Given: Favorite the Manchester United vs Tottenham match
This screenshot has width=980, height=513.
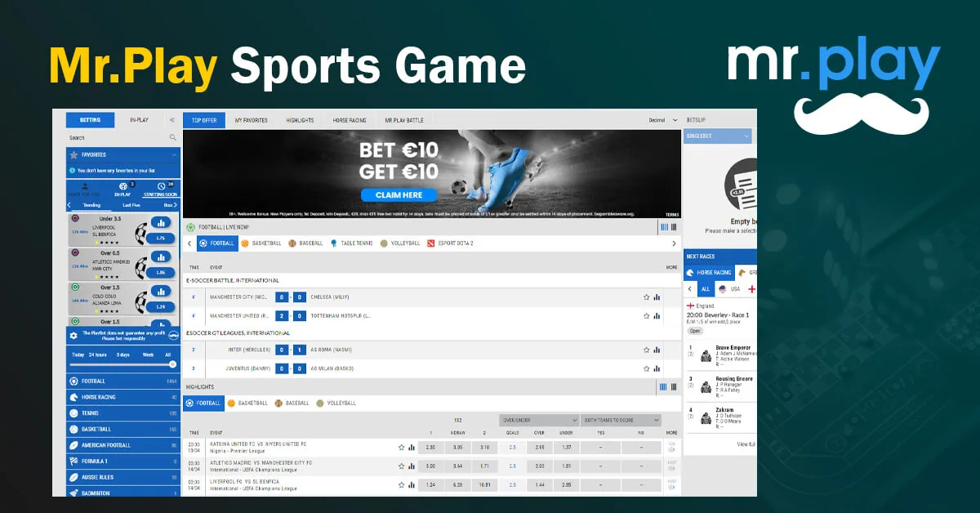Looking at the screenshot, I should [646, 315].
